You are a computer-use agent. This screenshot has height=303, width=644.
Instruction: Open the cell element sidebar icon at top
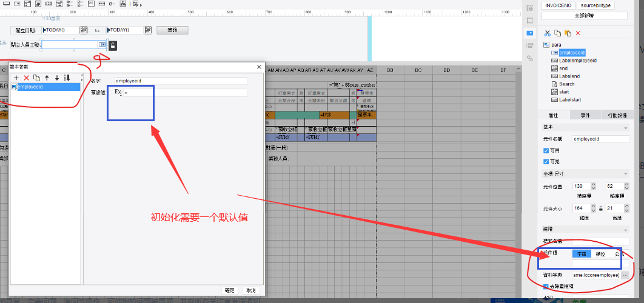pos(530,7)
